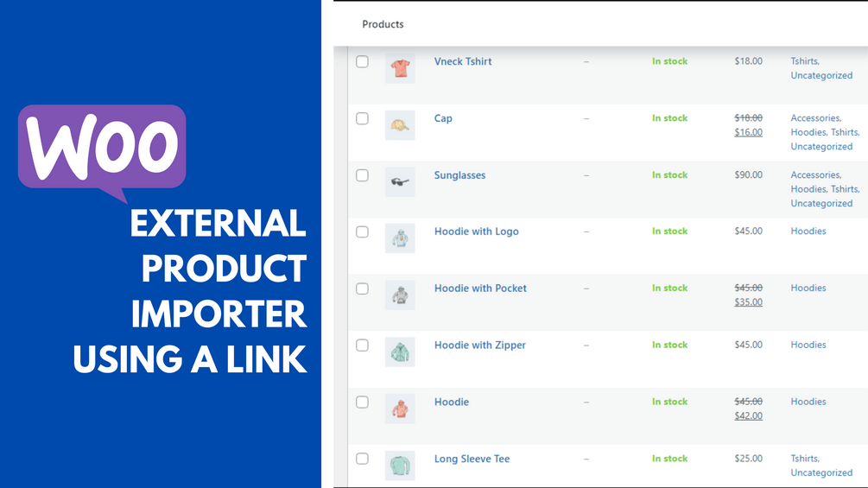Tick the checkbox beside Hoodie product
This screenshot has height=488, width=868.
coord(362,402)
